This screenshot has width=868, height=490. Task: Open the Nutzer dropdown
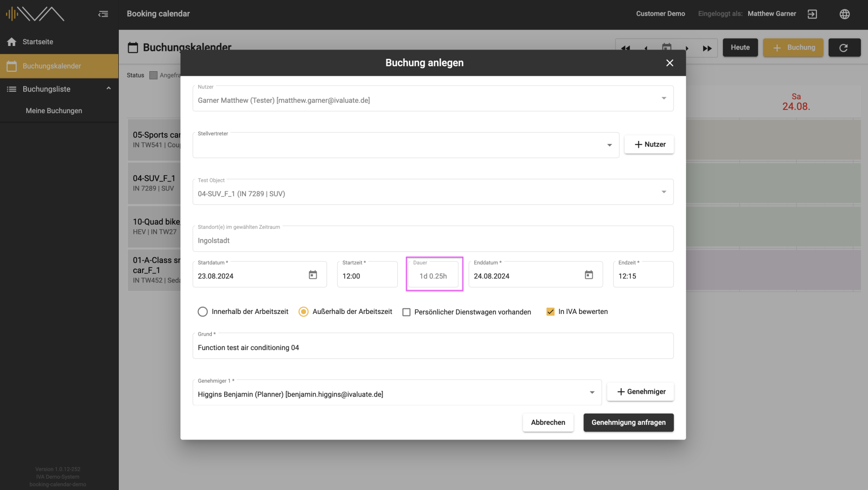coord(433,98)
